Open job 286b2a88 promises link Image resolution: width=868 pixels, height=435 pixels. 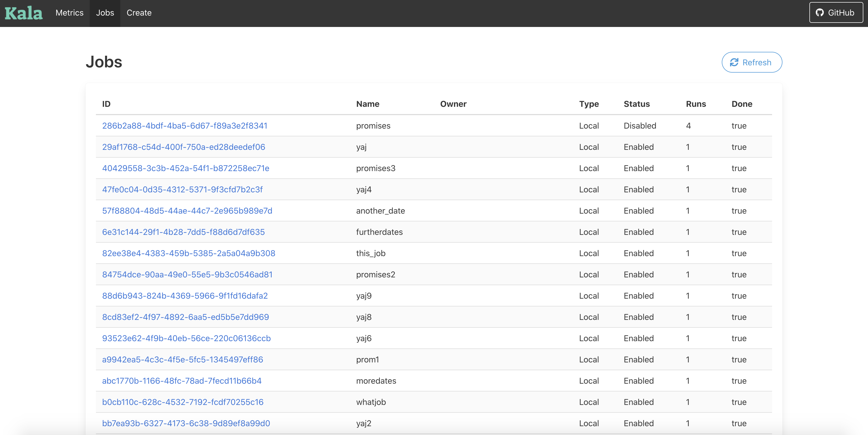[185, 126]
